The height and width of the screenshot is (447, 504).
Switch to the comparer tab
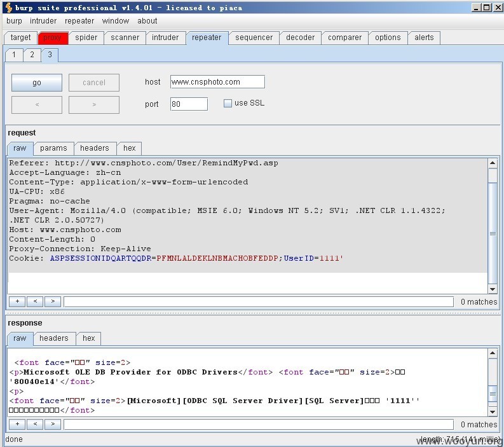coord(344,38)
